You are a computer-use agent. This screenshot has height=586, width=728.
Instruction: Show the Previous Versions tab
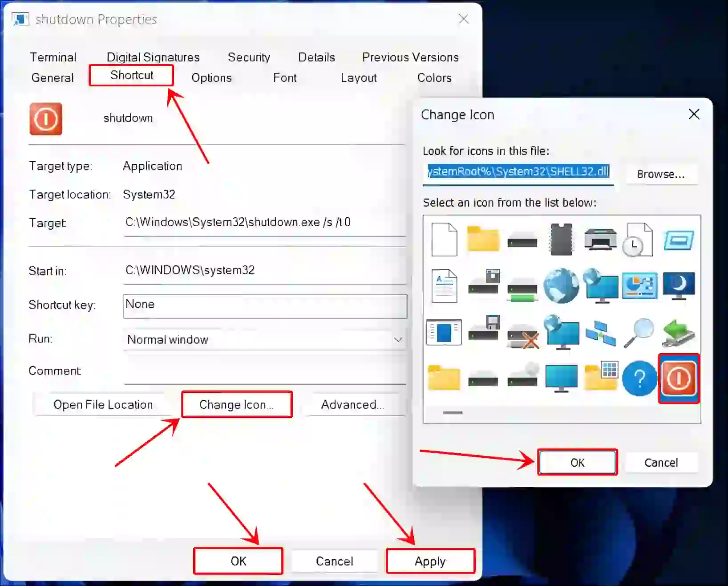410,57
